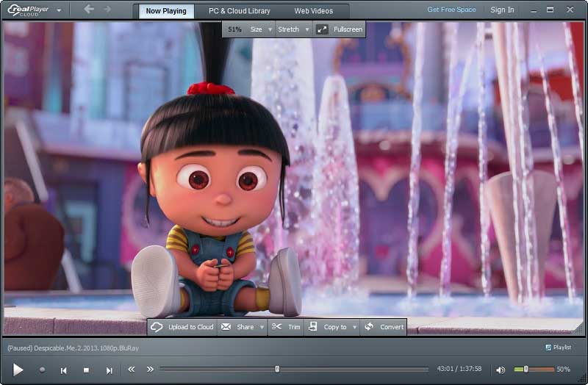The width and height of the screenshot is (588, 385).
Task: Click Upload to Cloud
Action: tap(182, 327)
